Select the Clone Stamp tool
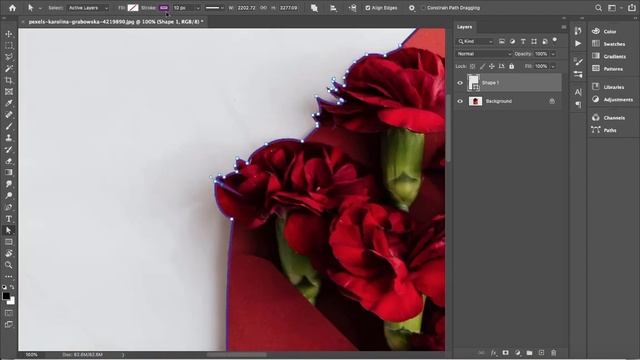640x360 pixels. [9, 138]
